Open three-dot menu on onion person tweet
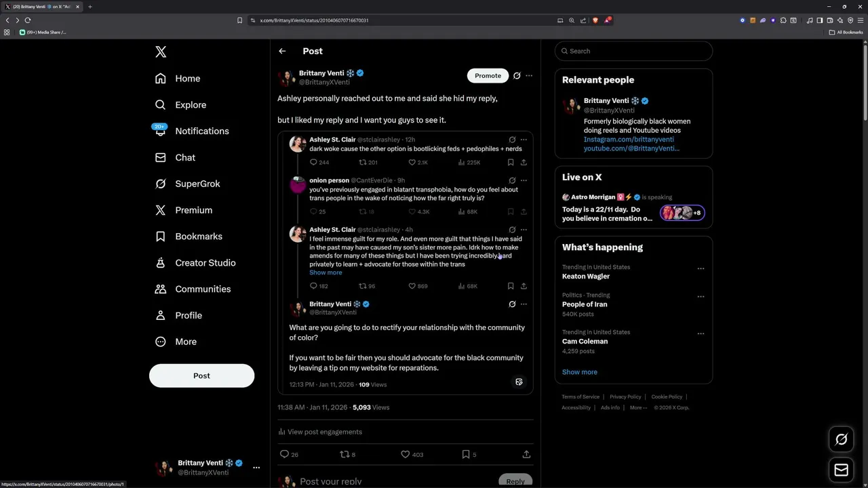Screen dimensions: 868x488 point(524,180)
